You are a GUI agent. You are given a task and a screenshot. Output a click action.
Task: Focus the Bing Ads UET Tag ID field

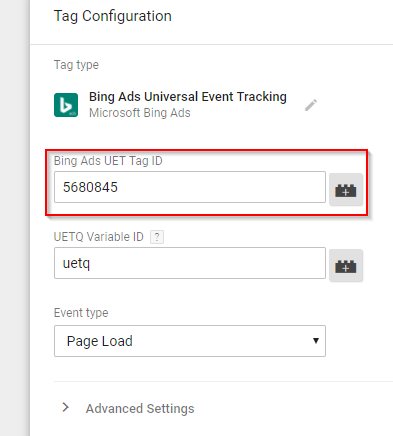[x=190, y=187]
